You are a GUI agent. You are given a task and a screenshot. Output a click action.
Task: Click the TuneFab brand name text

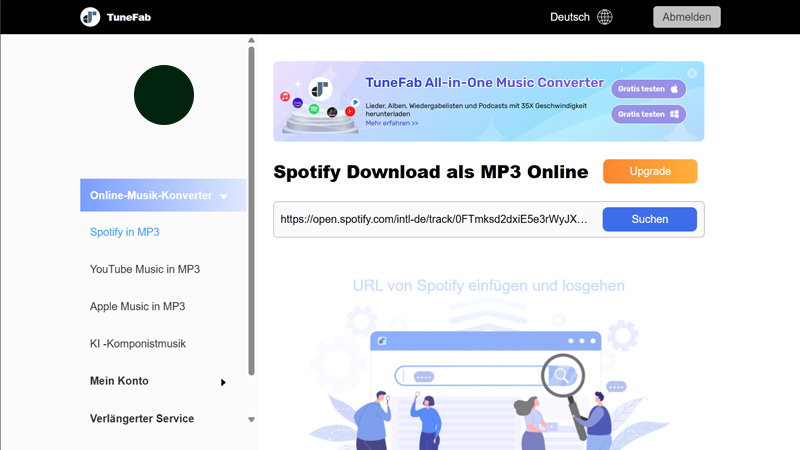pos(129,17)
